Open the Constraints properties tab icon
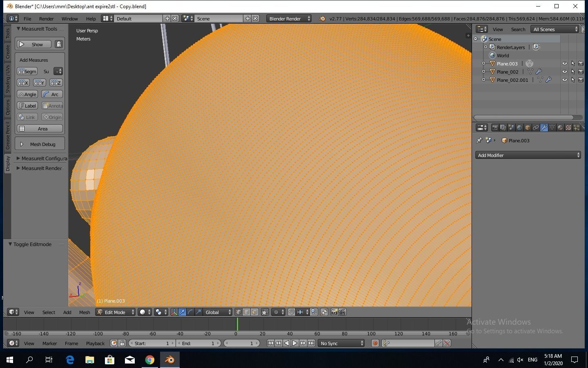This screenshot has width=588, height=368. tap(536, 128)
